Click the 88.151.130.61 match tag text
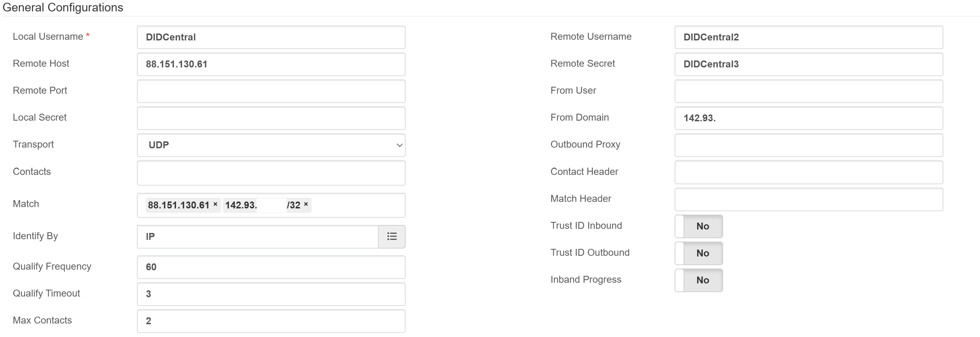Image resolution: width=980 pixels, height=337 pixels. tap(178, 205)
